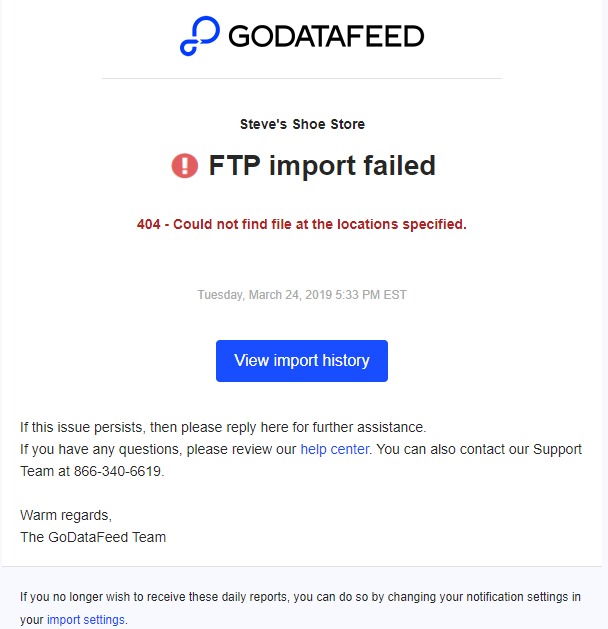Open the import settings link
Screen dimensions: 608x629
pos(86,620)
